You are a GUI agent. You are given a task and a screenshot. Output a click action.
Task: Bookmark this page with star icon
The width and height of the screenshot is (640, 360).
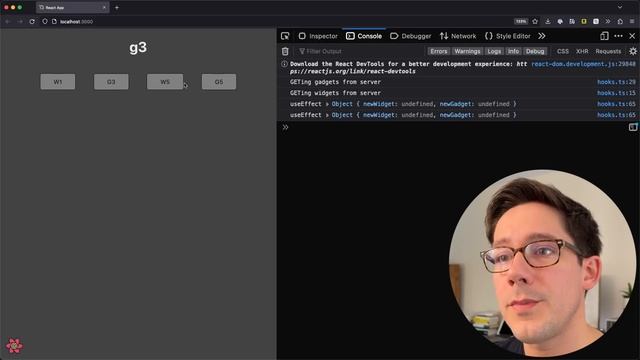point(535,21)
